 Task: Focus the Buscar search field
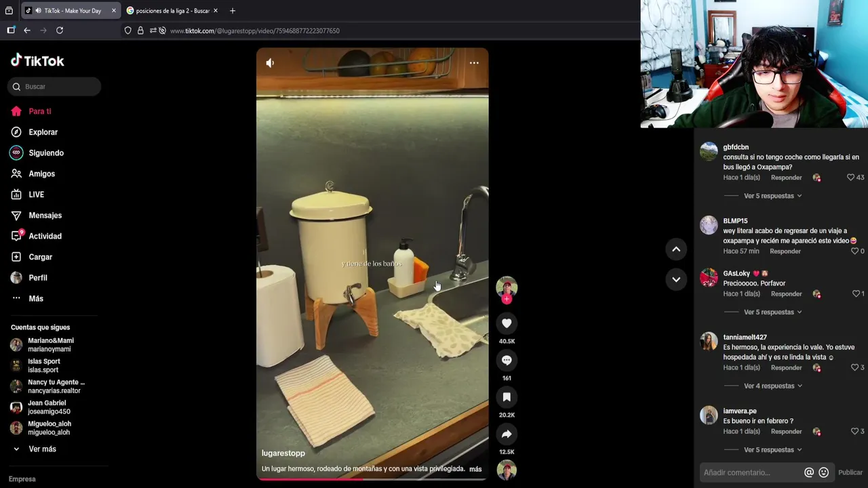(54, 87)
